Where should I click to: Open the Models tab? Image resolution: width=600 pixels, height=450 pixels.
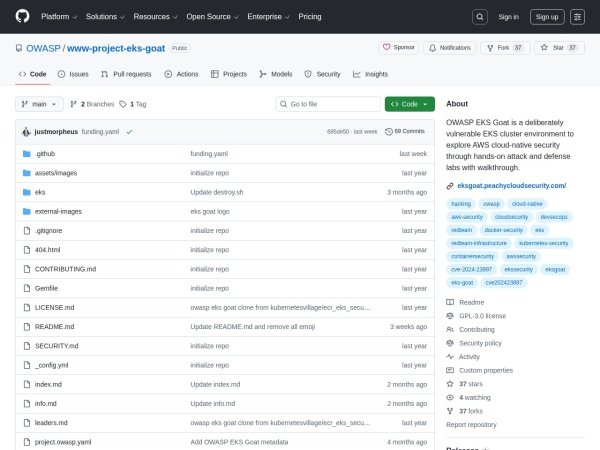pyautogui.click(x=276, y=74)
